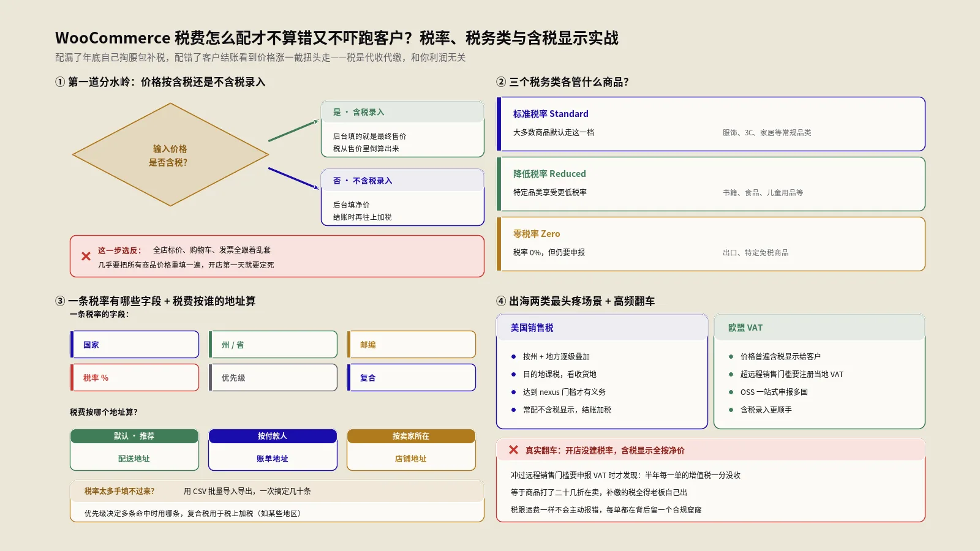Select the 默认 · 推荐 green header
The height and width of the screenshot is (551, 980).
pyautogui.click(x=135, y=436)
